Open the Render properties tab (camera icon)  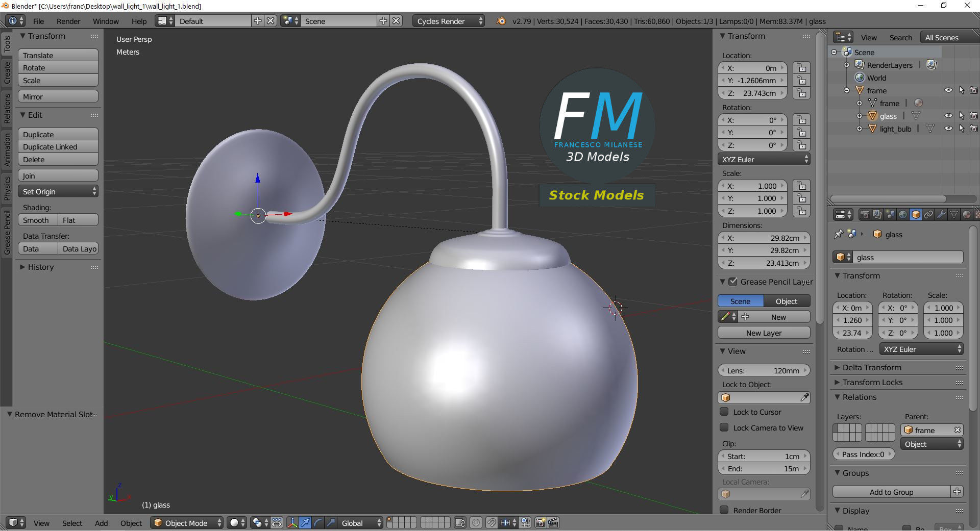(864, 215)
